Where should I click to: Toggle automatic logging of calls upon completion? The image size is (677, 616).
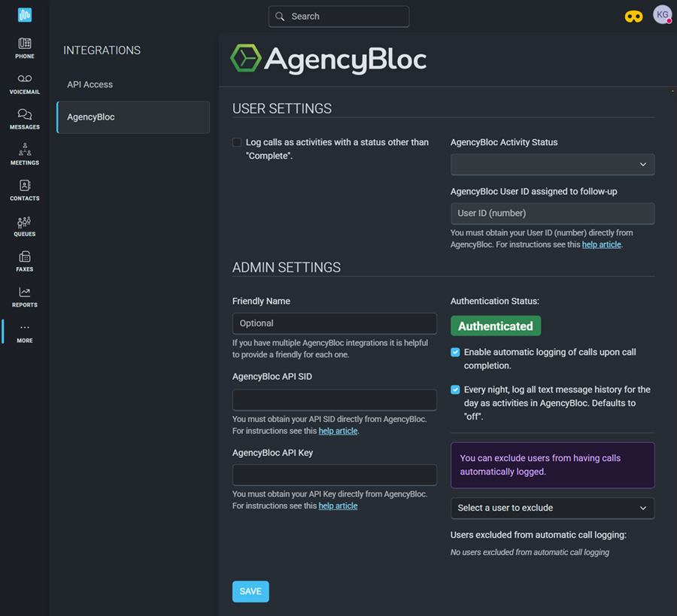tap(455, 352)
